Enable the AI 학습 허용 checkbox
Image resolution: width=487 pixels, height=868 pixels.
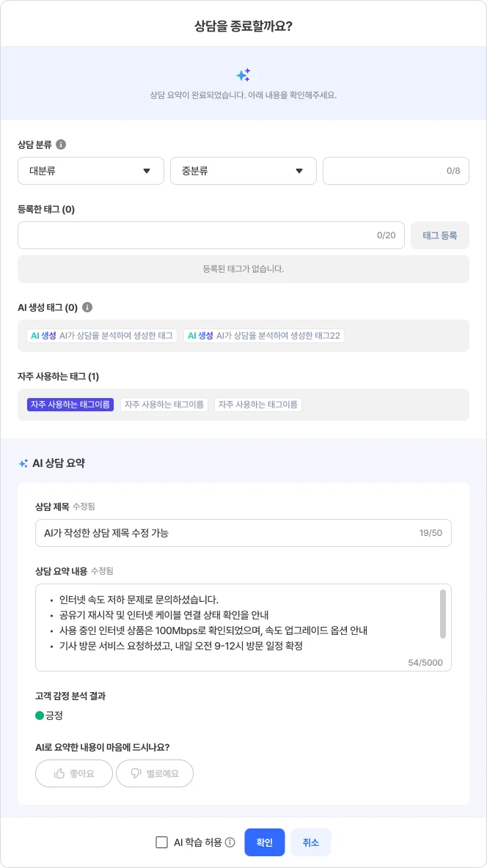tap(161, 842)
